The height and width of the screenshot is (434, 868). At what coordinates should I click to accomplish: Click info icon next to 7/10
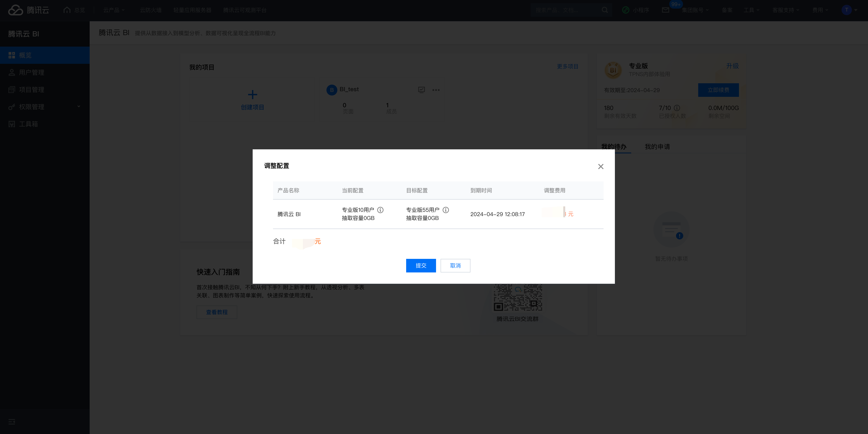pos(677,108)
